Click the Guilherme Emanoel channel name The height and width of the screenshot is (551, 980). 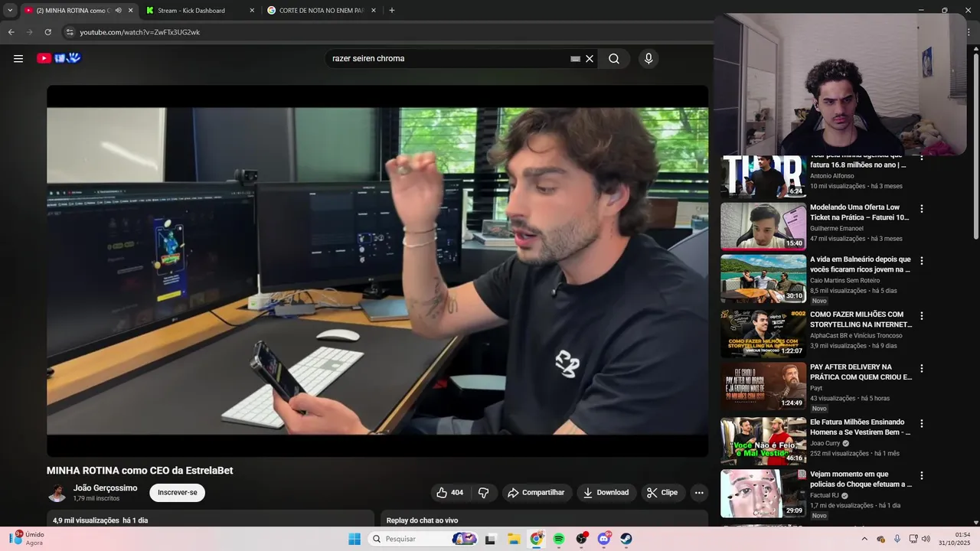point(837,229)
